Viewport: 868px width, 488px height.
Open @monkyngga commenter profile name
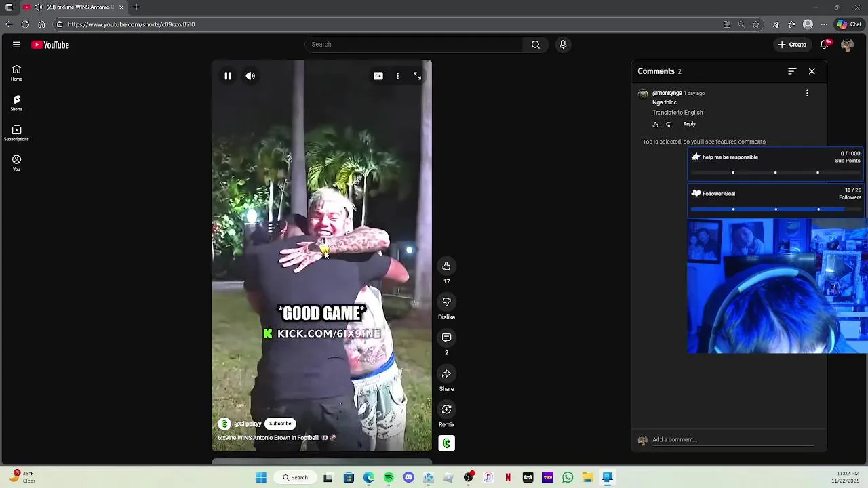pyautogui.click(x=667, y=93)
